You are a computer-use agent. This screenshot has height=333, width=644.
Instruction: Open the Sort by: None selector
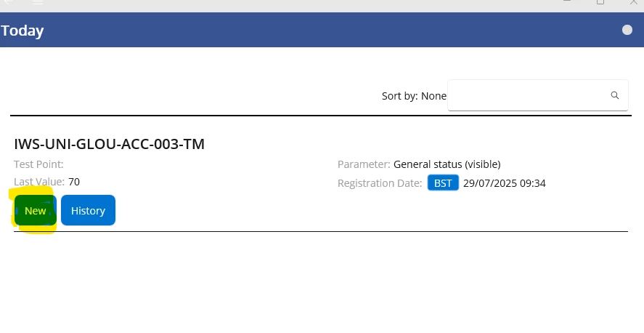[x=414, y=96]
